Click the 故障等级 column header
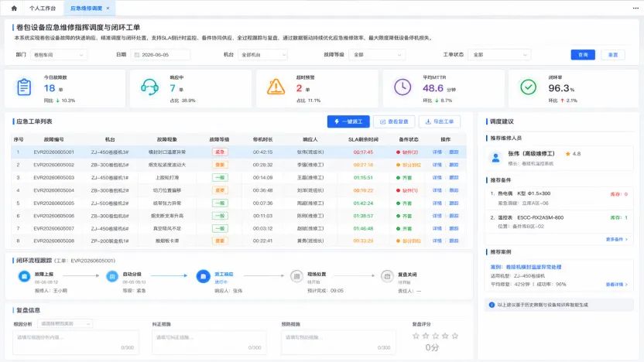This screenshot has height=362, width=644. 219,139
